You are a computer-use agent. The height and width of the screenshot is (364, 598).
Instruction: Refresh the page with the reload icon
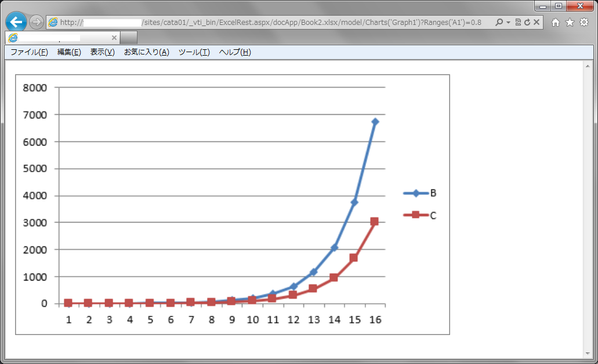tap(527, 22)
